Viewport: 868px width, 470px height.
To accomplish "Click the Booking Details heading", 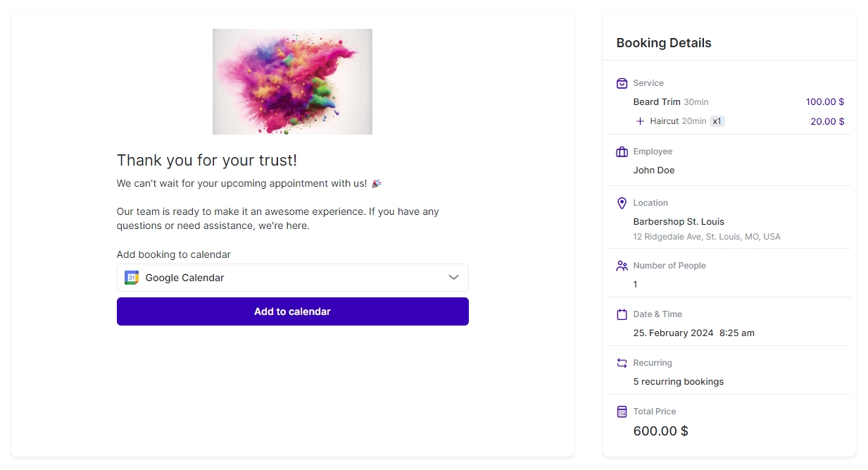I will (664, 43).
